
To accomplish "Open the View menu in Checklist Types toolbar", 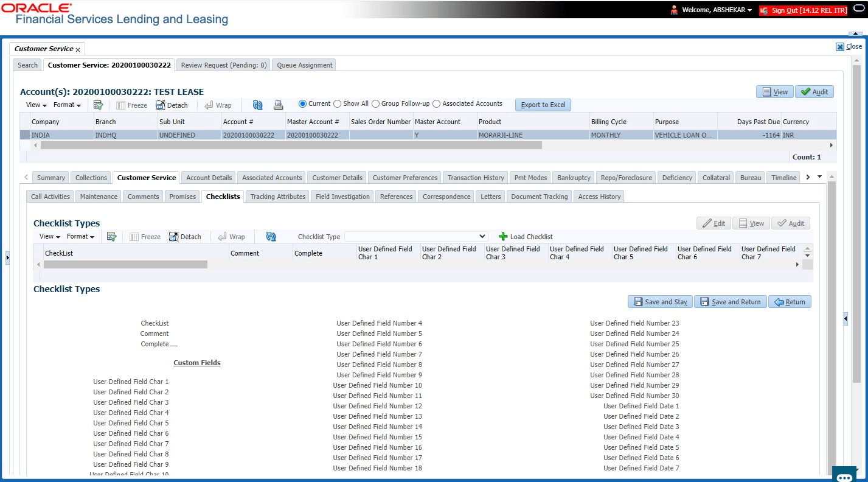I will [50, 237].
